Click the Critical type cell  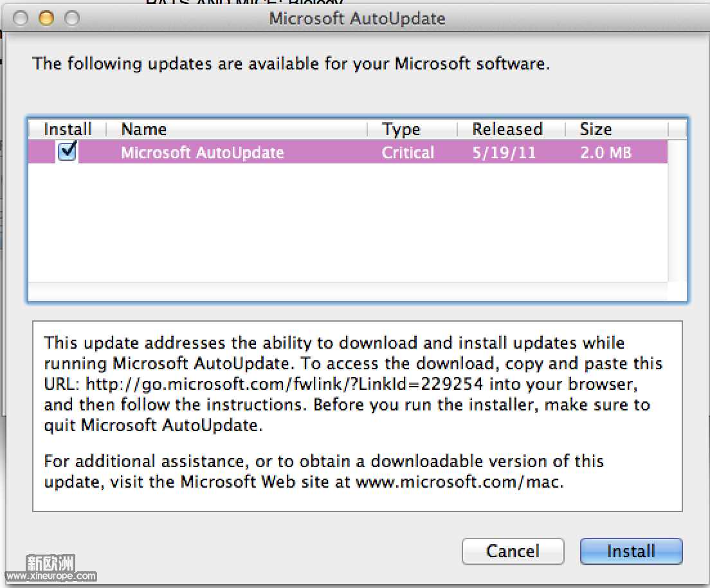(x=408, y=152)
